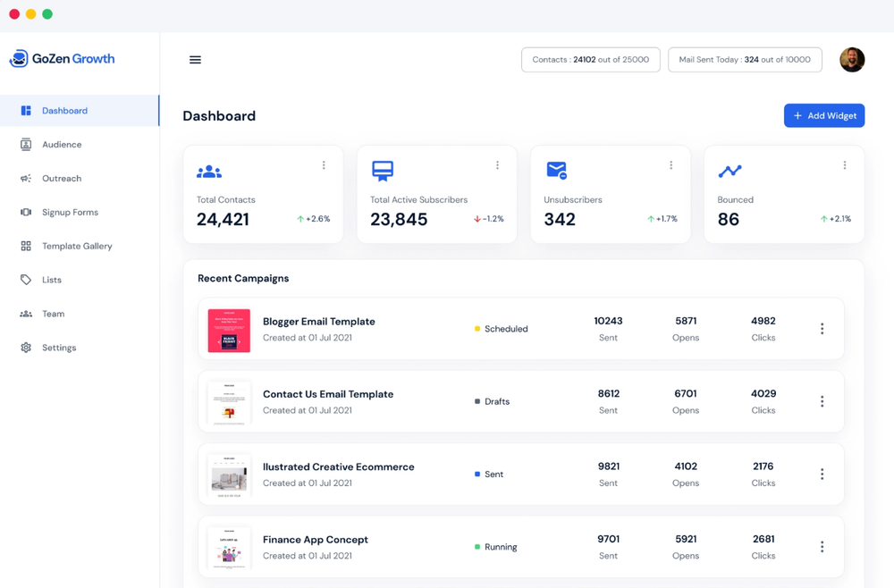The height and width of the screenshot is (588, 894).
Task: Click the Total Active Subscribers icon
Action: [x=383, y=171]
